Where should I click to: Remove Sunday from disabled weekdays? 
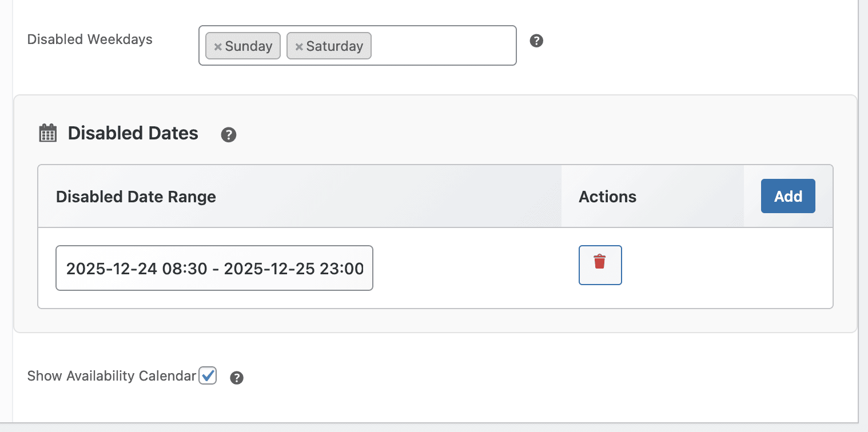217,46
